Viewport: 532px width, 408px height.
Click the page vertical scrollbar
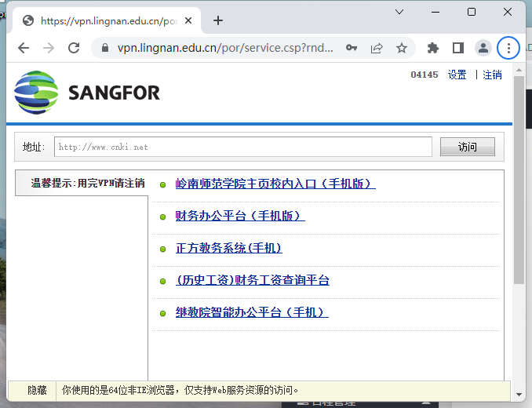point(519,180)
